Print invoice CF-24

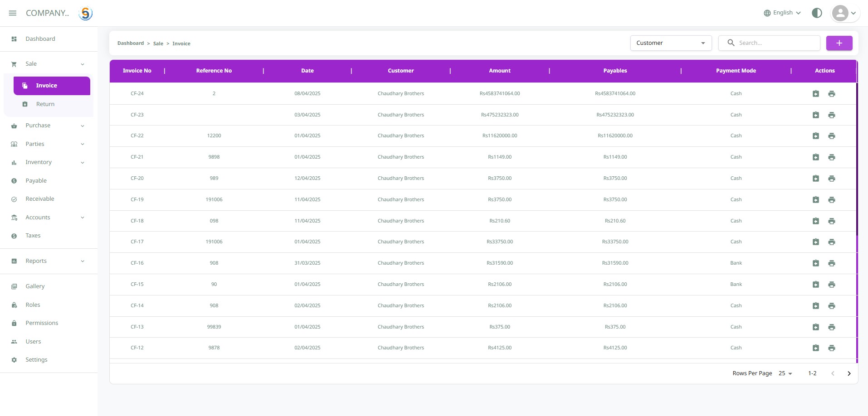point(831,94)
